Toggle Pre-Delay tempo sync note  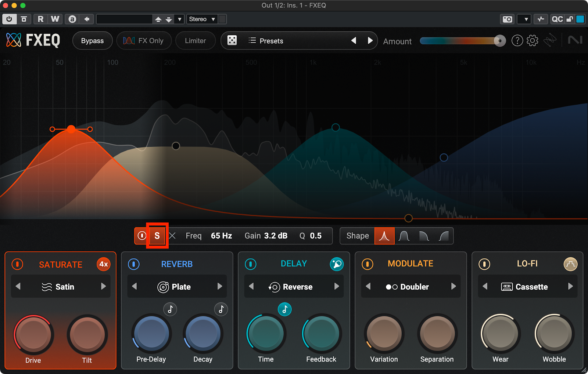170,309
